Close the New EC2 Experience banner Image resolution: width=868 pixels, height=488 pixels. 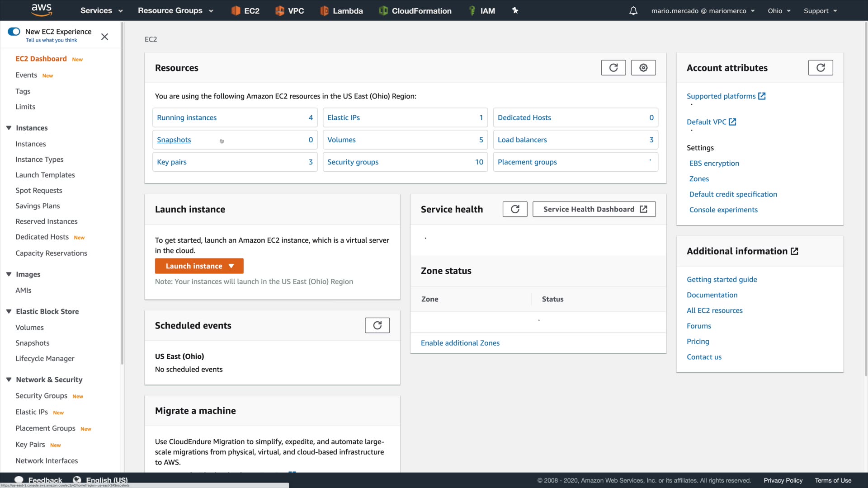coord(104,37)
